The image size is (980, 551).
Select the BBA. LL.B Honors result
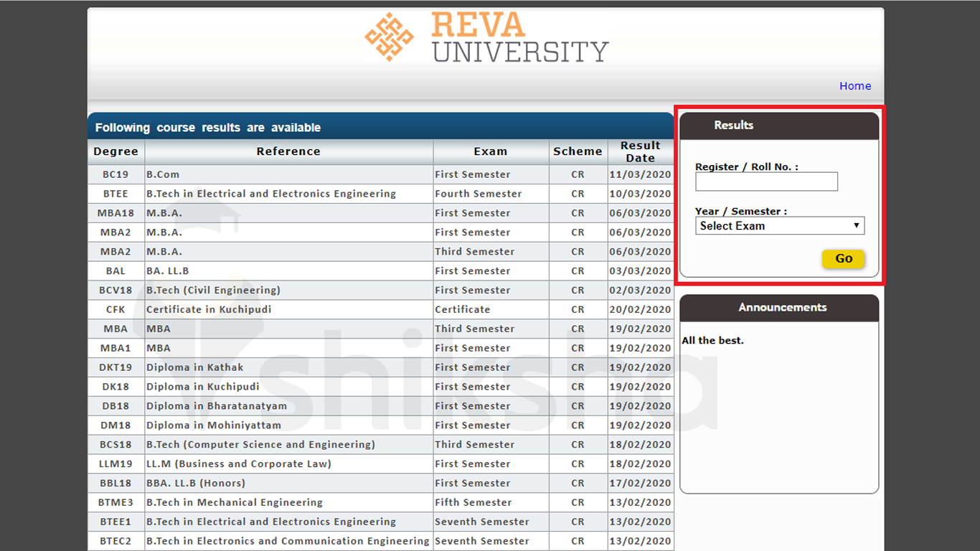(x=287, y=483)
